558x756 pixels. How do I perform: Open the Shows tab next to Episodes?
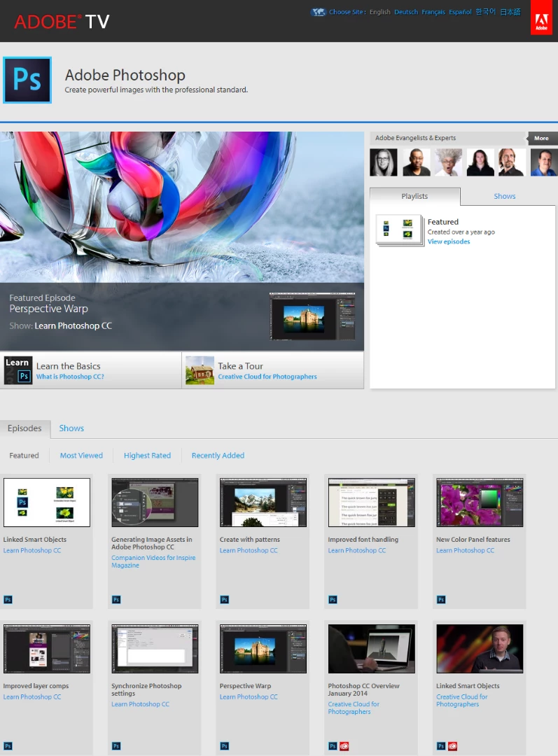[71, 428]
